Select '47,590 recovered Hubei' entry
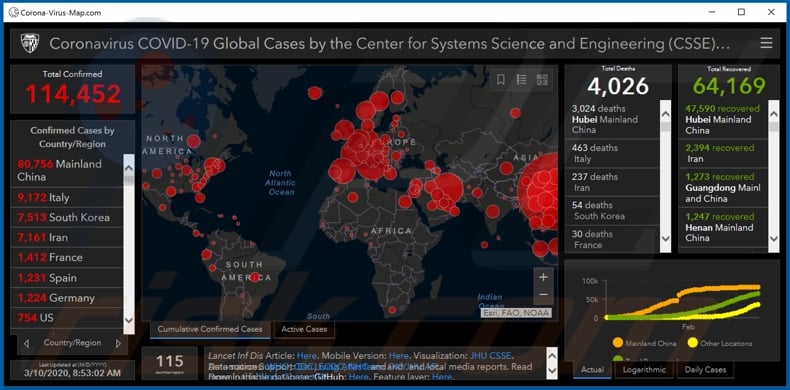This screenshot has height=390, width=790. pyautogui.click(x=722, y=119)
